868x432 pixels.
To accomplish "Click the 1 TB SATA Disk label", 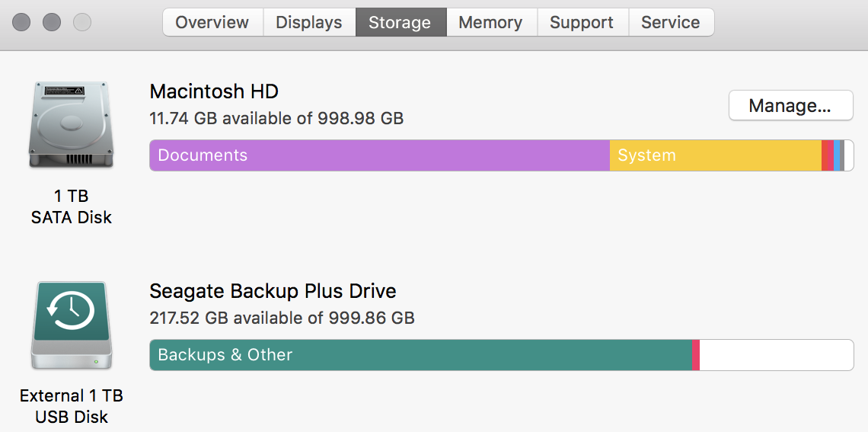I will pyautogui.click(x=72, y=207).
